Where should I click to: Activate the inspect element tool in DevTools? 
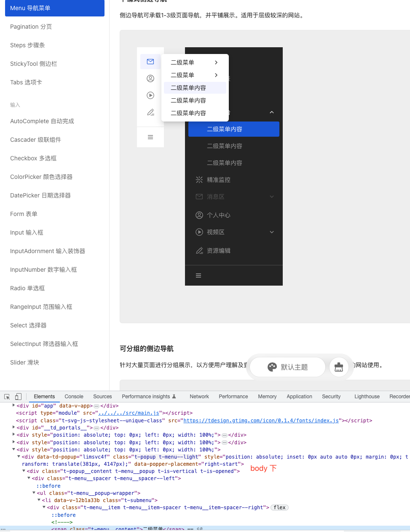pyautogui.click(x=6, y=397)
